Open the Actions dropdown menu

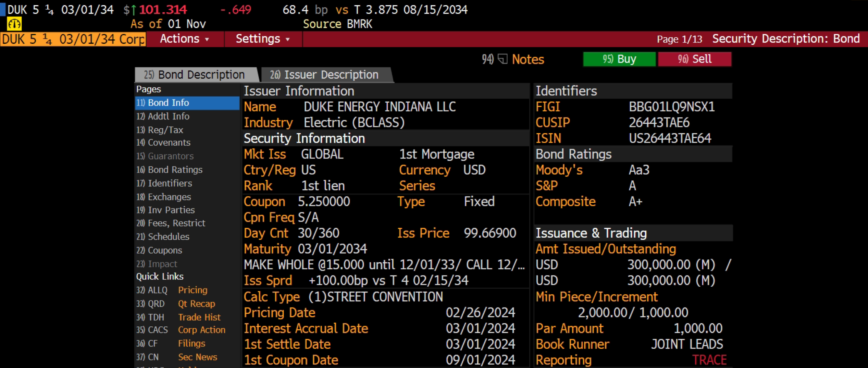point(185,39)
